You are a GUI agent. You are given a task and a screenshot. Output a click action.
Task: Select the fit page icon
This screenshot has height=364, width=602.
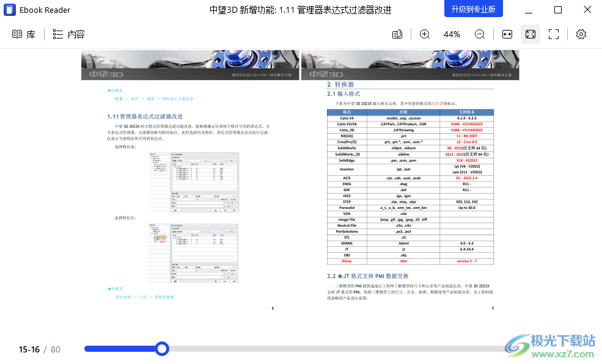530,34
